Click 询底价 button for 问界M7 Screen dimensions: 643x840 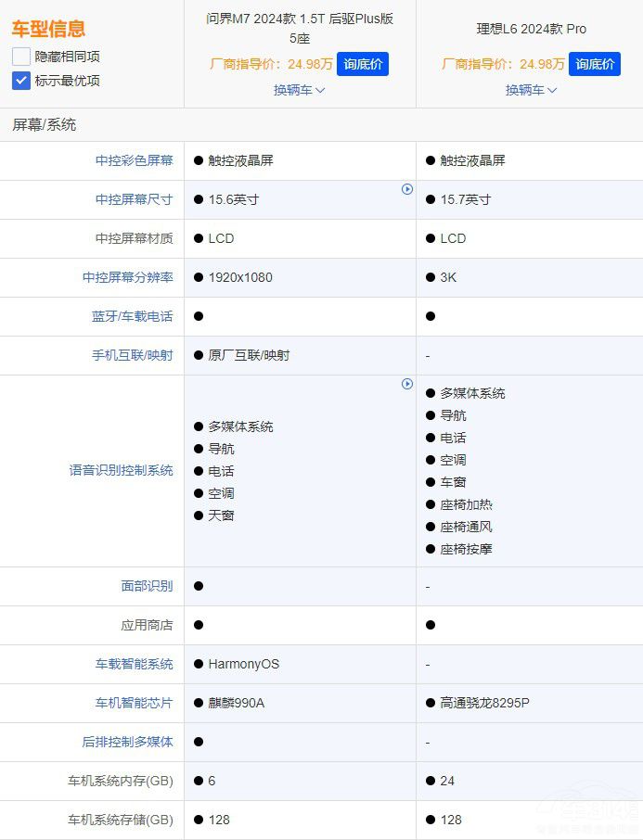(362, 64)
